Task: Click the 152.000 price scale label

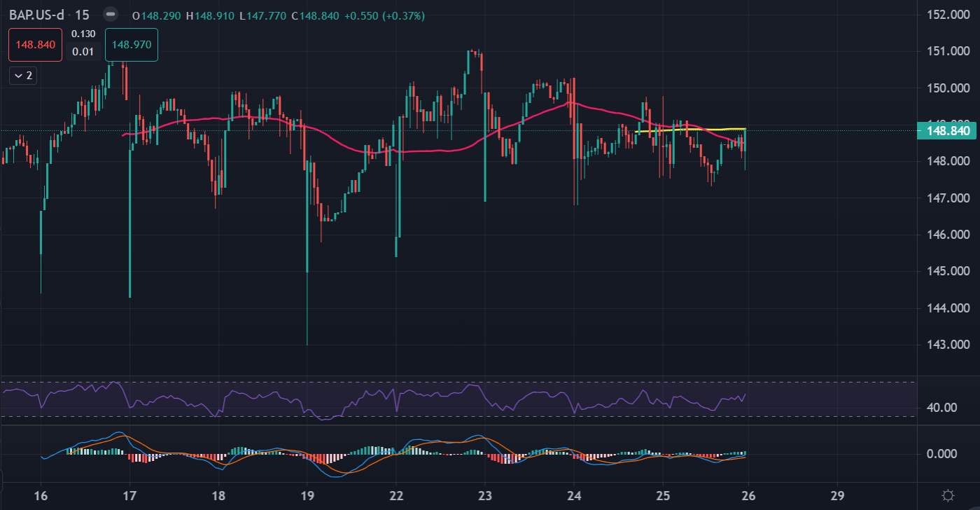Action: point(946,15)
